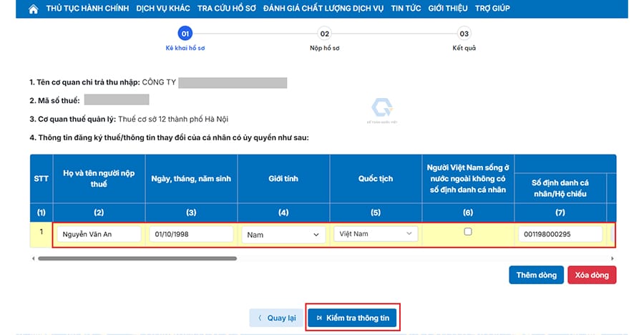644x335 pixels.
Task: Click the Quay lại button
Action: (276, 319)
